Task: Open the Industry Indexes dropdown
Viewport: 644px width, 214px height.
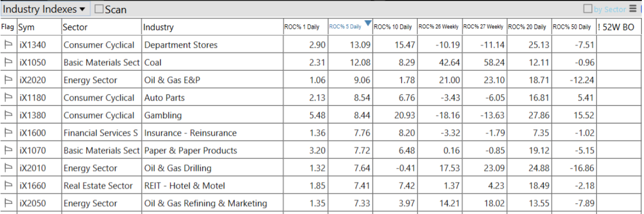Action: [x=44, y=9]
